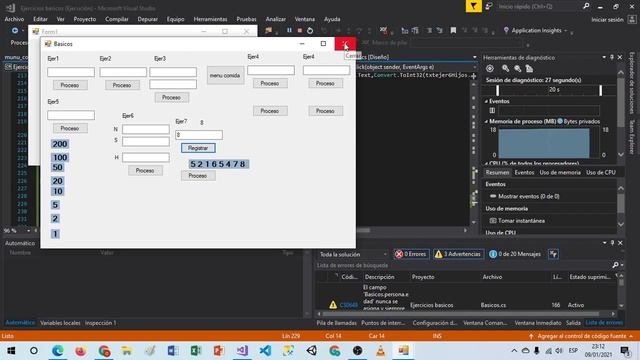Click the Basicos.cs file cell in error list

point(493,305)
